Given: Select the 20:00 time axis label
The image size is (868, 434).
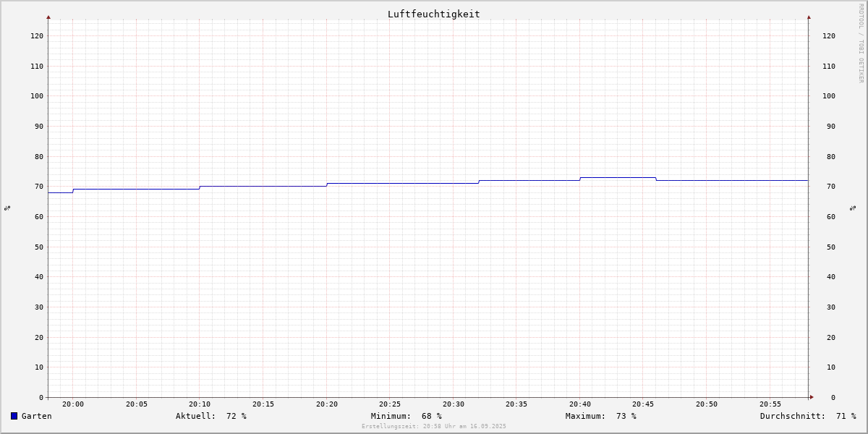Looking at the screenshot, I should click(x=73, y=404).
